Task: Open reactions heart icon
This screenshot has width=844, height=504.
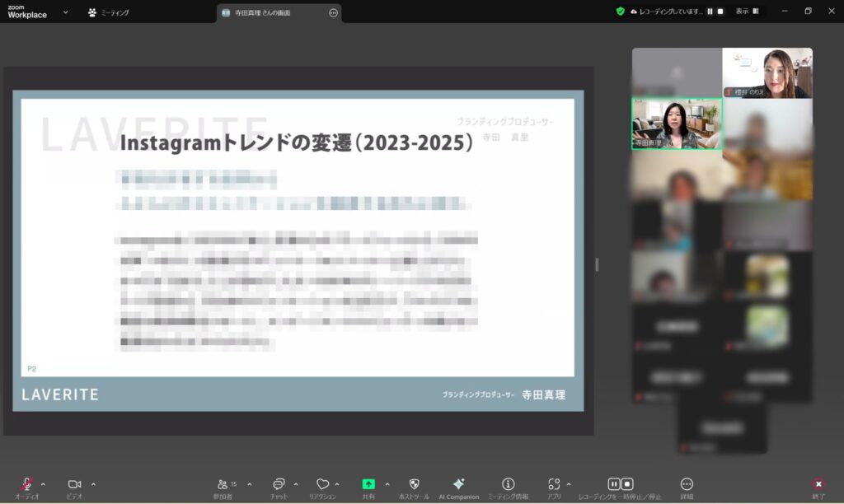Action: pyautogui.click(x=322, y=484)
